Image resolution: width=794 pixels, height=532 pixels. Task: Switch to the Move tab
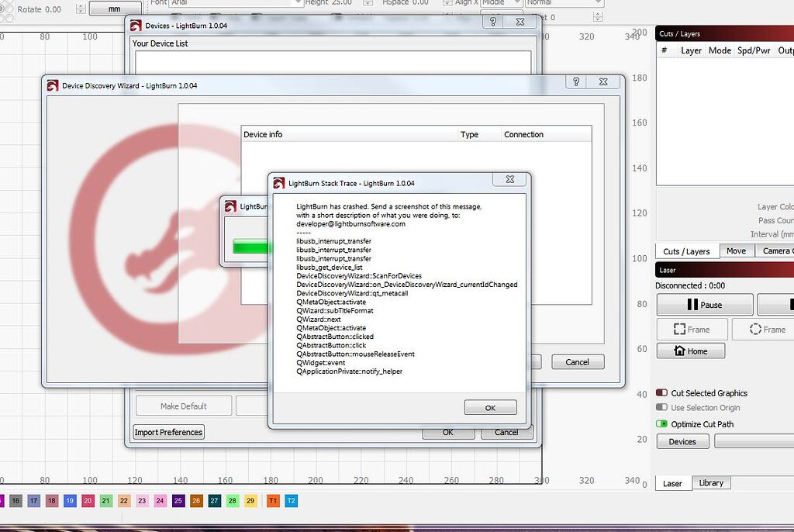[736, 250]
